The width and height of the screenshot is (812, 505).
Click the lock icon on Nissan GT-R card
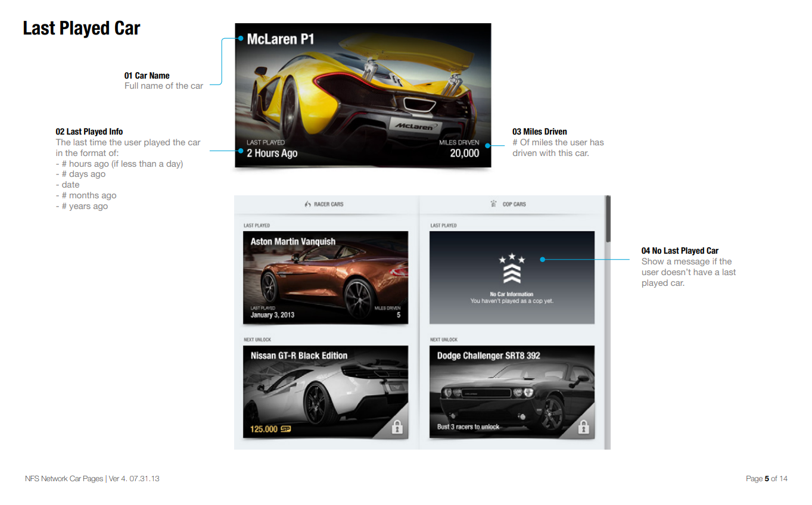(397, 427)
